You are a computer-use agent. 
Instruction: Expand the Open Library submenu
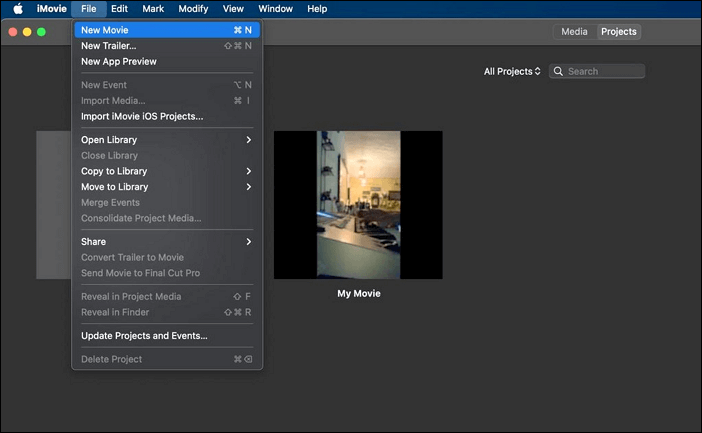(248, 140)
